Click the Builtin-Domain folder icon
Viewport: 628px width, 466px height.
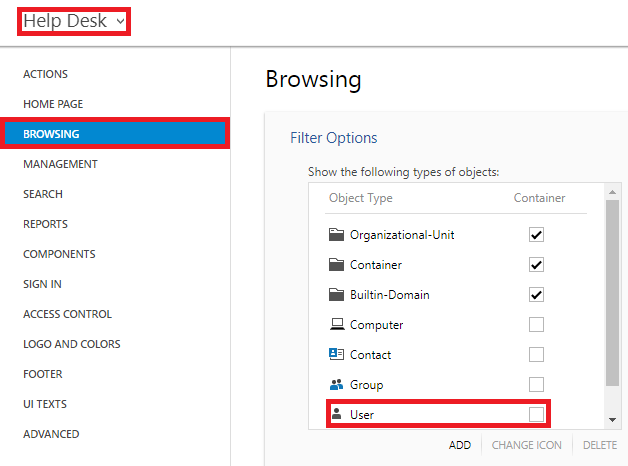(336, 295)
